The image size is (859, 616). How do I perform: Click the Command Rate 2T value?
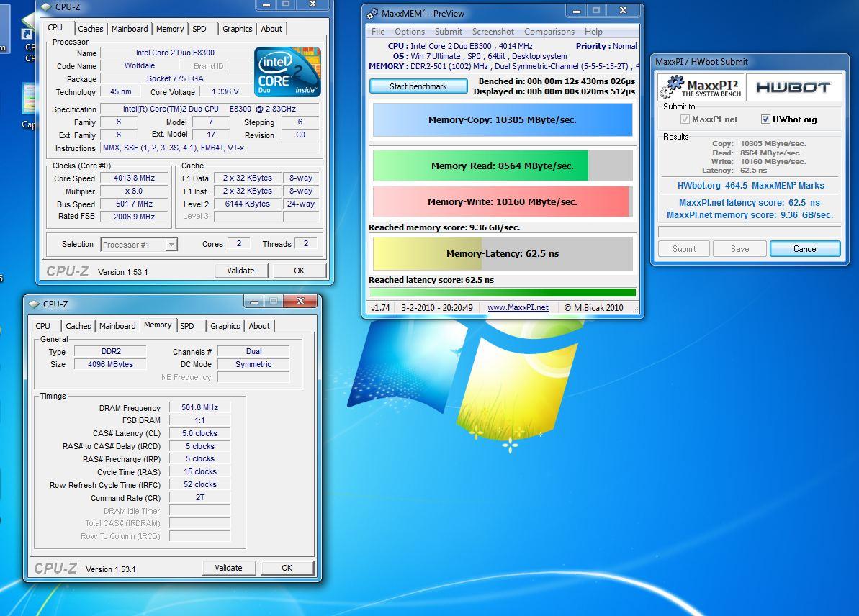199,498
